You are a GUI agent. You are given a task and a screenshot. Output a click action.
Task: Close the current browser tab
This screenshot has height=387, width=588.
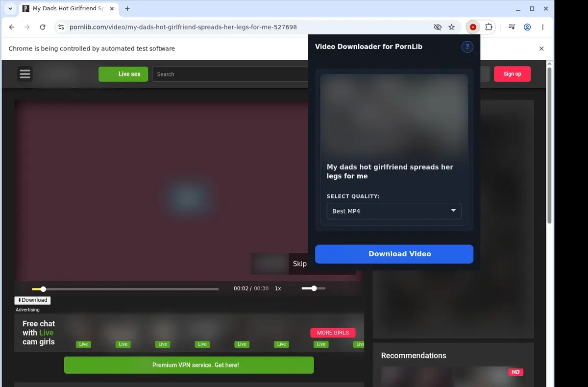(x=112, y=9)
